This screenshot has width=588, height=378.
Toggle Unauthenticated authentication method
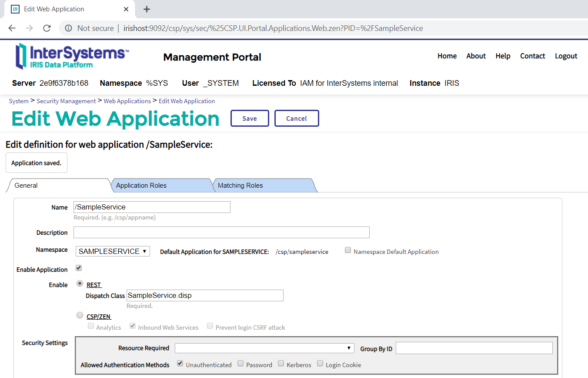pos(180,364)
